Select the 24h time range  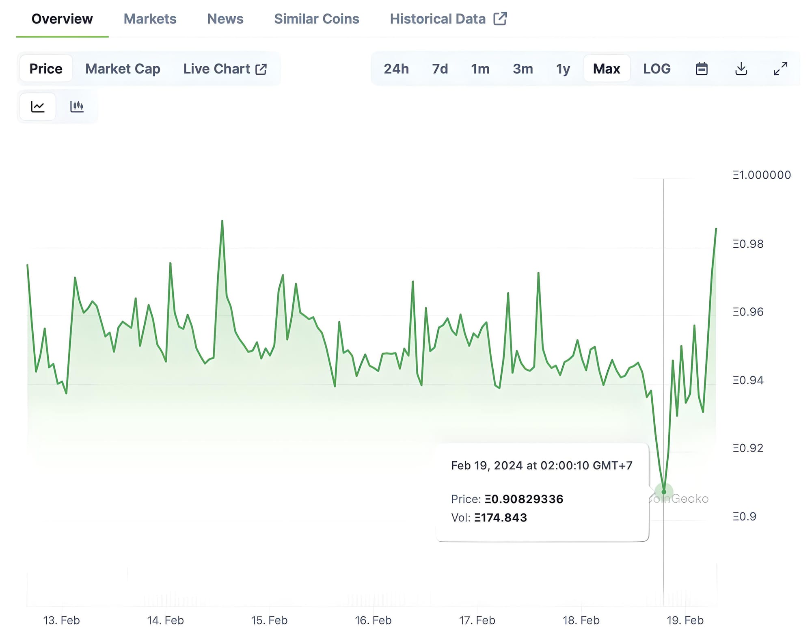point(396,69)
